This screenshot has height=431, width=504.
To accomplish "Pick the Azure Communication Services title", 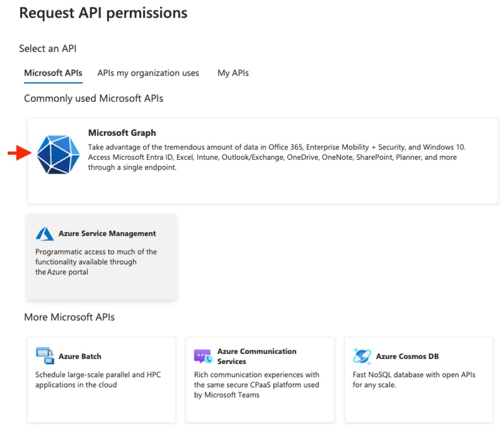I will (257, 356).
